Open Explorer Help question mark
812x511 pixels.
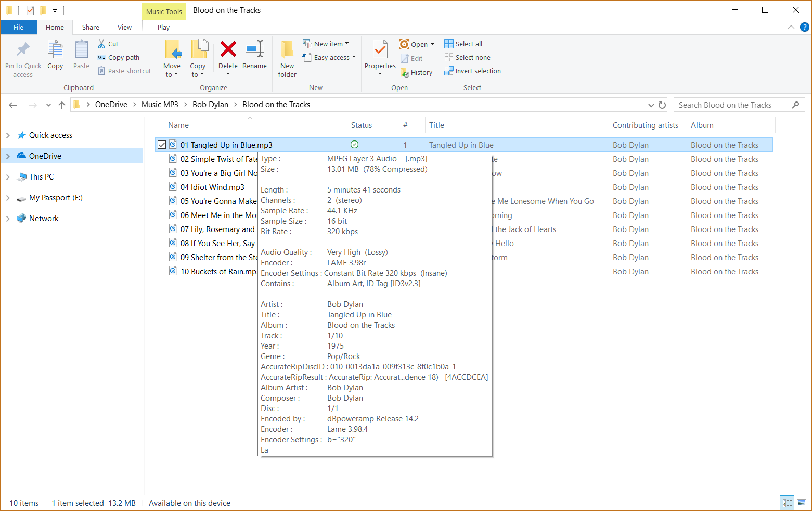804,27
